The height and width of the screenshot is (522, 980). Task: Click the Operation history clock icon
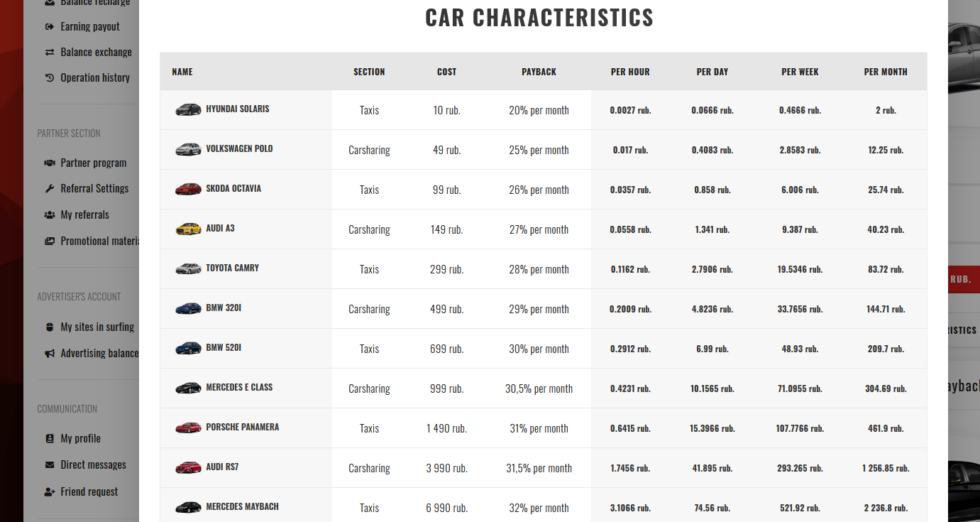[49, 77]
